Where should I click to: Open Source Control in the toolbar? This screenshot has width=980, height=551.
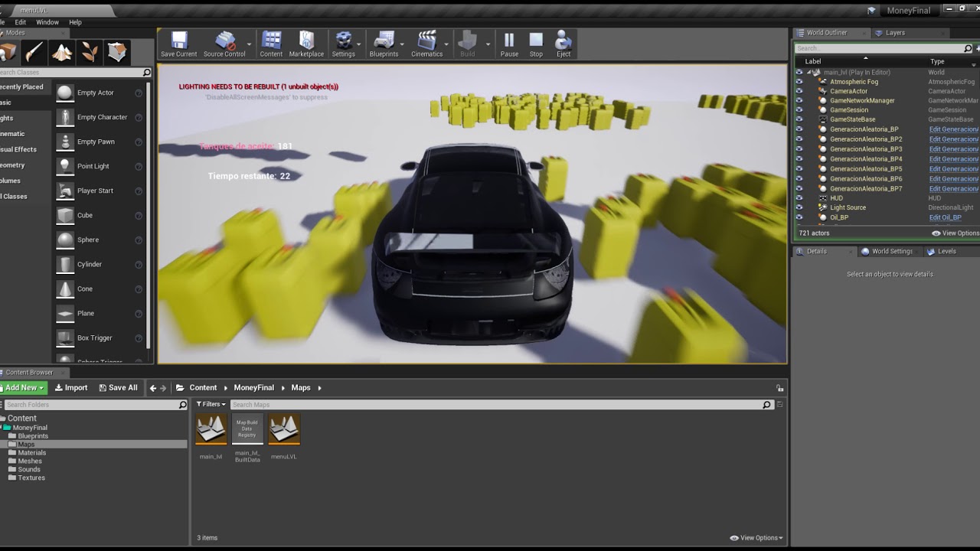[x=224, y=44]
